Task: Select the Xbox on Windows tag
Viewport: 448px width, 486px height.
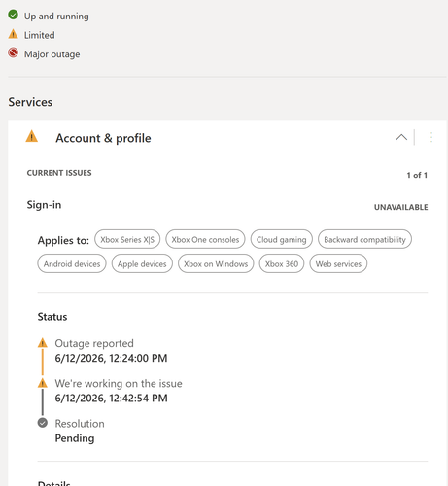Action: pyautogui.click(x=216, y=263)
